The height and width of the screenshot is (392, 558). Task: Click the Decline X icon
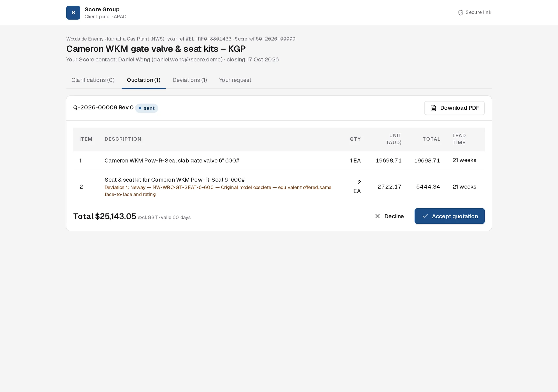coord(377,216)
